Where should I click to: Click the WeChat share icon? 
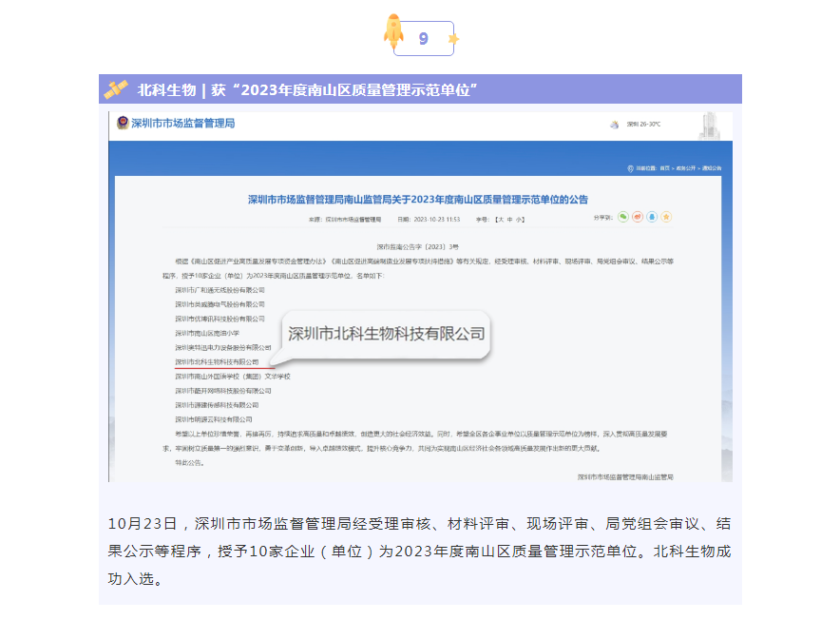[622, 217]
